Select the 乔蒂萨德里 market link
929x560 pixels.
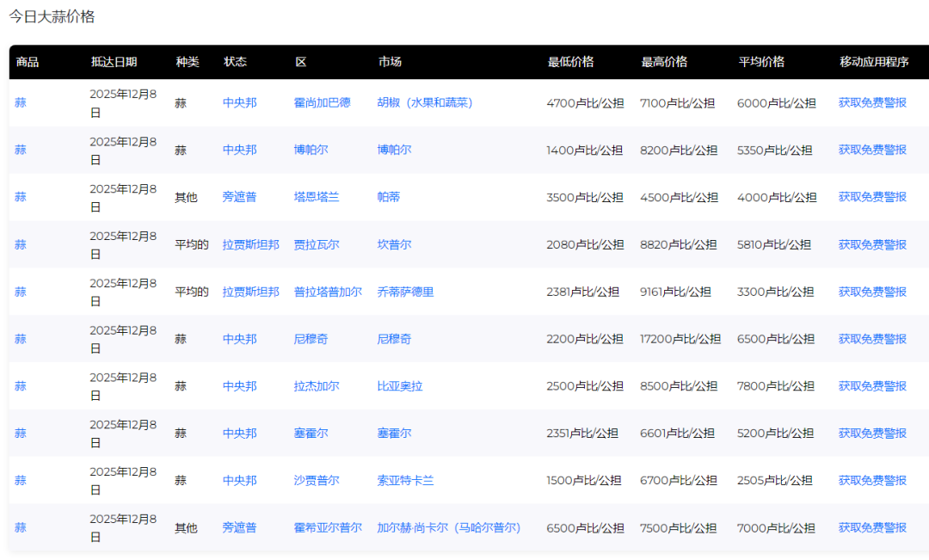[x=405, y=292]
